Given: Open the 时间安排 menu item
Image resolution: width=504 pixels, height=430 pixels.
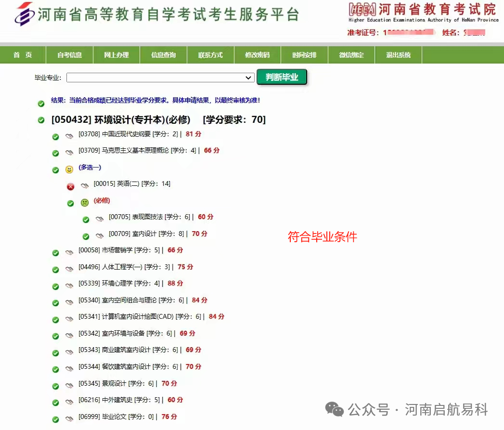Looking at the screenshot, I should (x=304, y=55).
